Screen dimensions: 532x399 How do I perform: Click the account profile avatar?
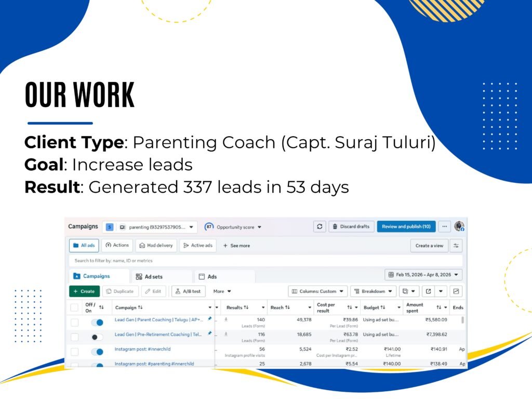pyautogui.click(x=459, y=227)
